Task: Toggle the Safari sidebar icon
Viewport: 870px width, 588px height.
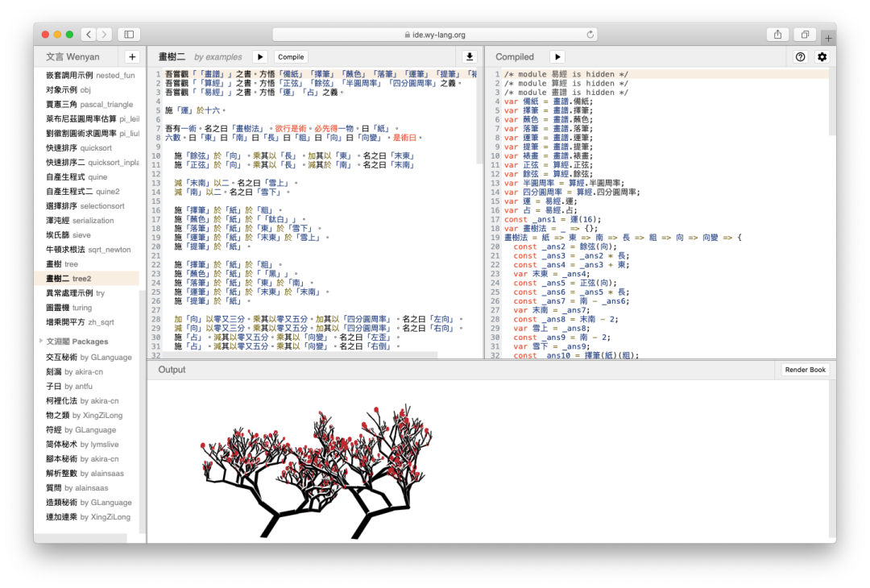Action: pyautogui.click(x=129, y=35)
